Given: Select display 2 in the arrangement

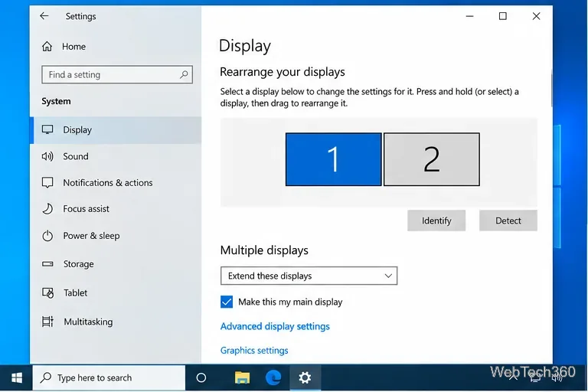Looking at the screenshot, I should 432,159.
